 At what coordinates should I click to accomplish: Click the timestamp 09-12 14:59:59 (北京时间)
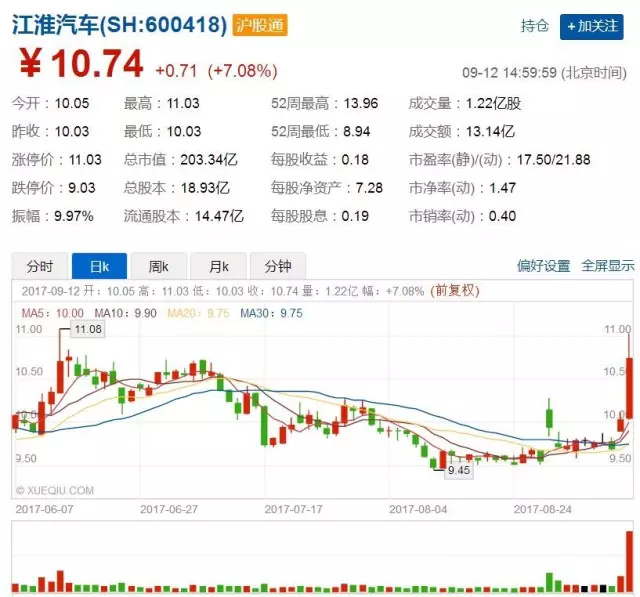click(544, 73)
